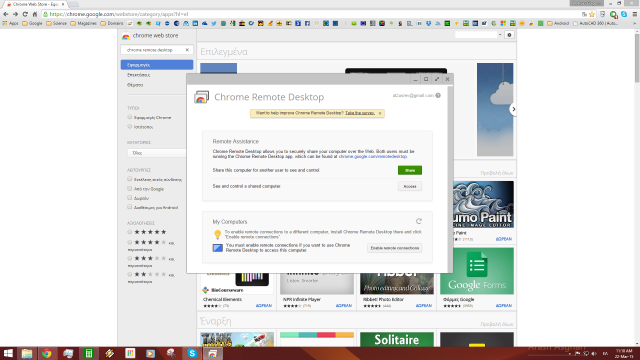Advance the featured carousel with right arrow
The image size is (640, 360).
tap(513, 109)
